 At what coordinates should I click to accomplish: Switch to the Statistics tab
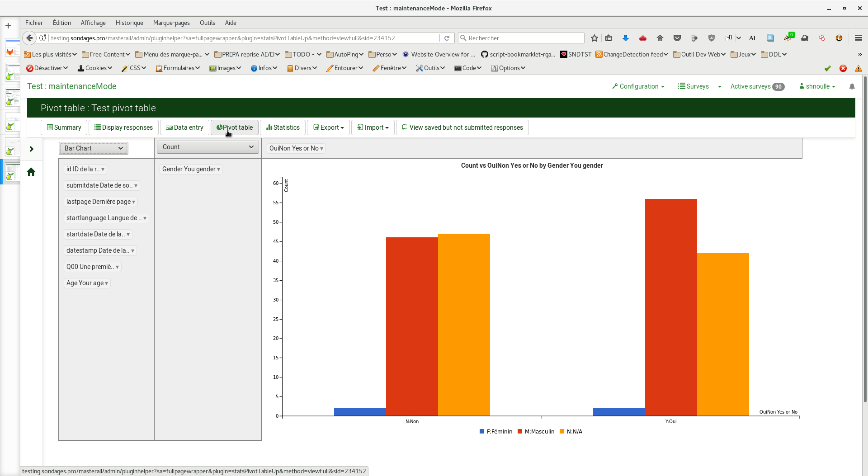[283, 127]
